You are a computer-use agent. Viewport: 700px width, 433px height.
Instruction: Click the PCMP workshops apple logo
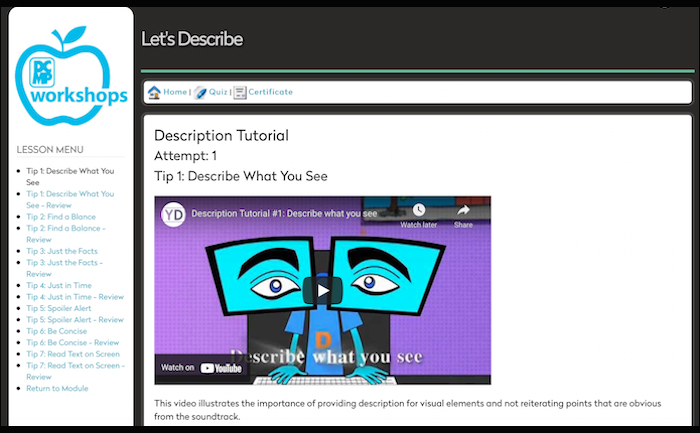(71, 76)
